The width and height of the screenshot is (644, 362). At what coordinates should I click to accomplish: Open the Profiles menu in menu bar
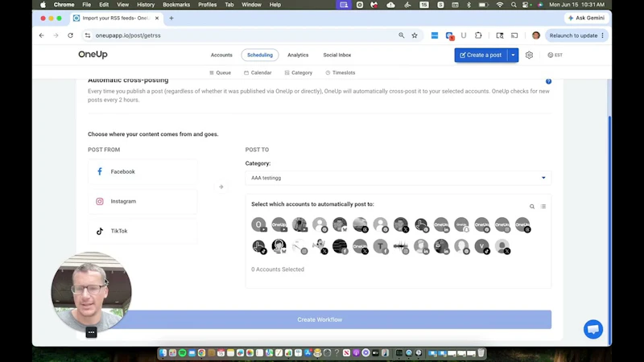(x=207, y=5)
